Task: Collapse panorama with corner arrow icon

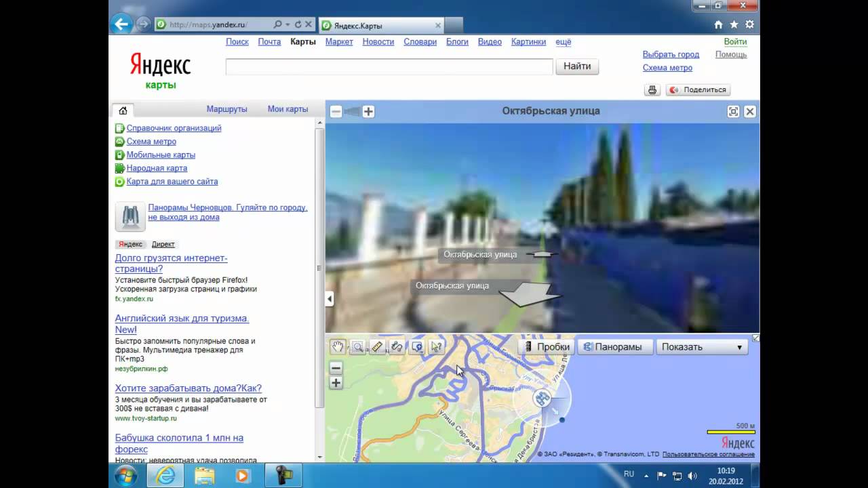Action: pos(756,338)
